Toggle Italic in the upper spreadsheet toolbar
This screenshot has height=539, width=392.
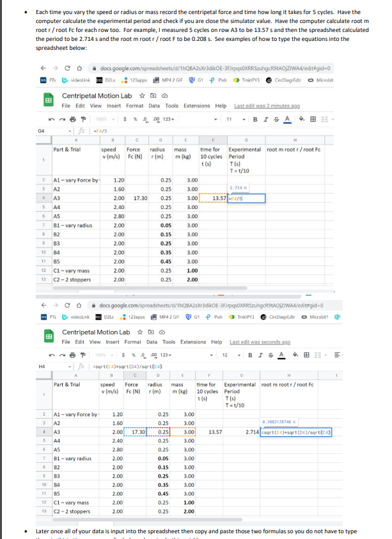click(265, 120)
